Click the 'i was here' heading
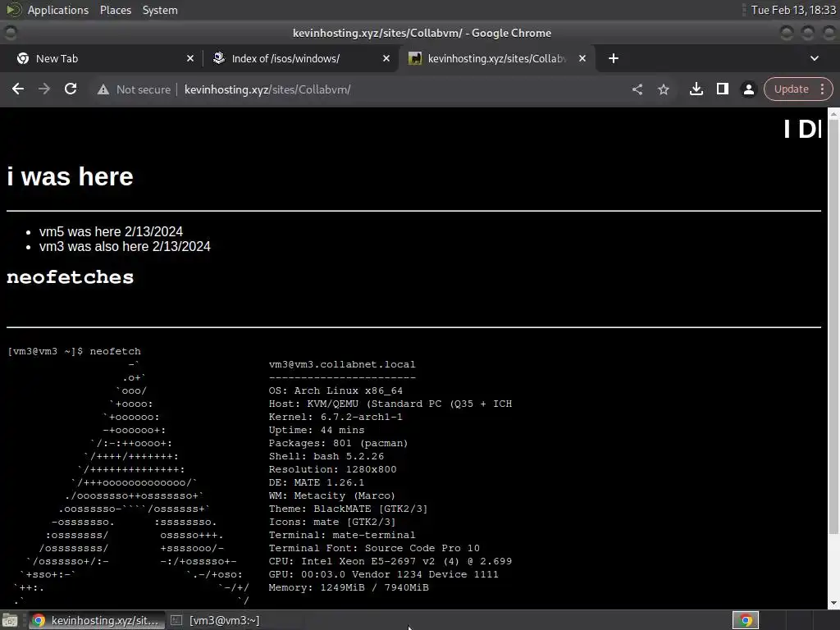Image resolution: width=840 pixels, height=630 pixels. point(71,176)
